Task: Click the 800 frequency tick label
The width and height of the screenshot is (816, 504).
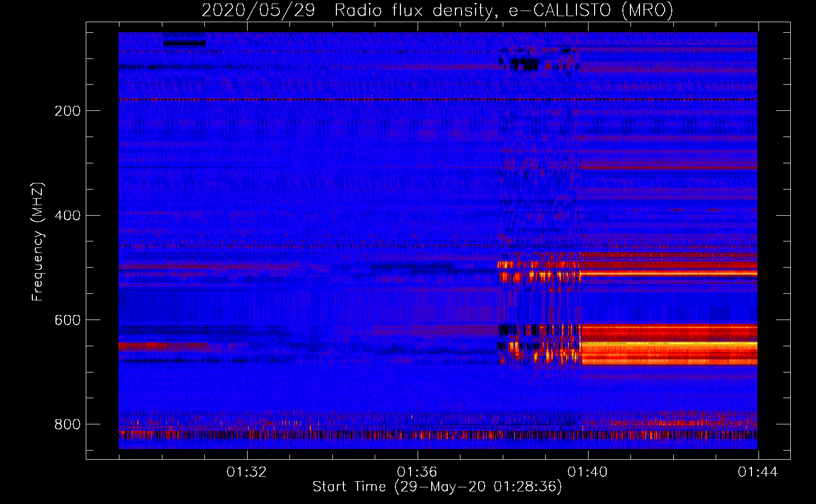Action: (68, 425)
